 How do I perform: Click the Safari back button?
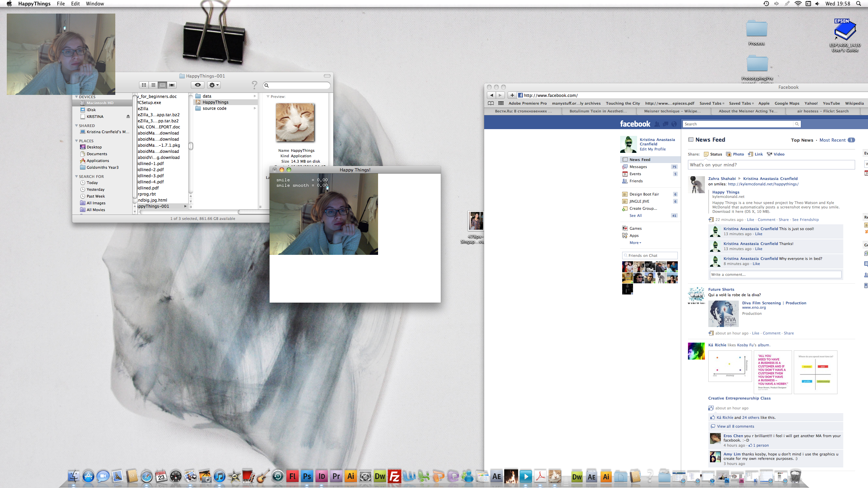pyautogui.click(x=491, y=95)
